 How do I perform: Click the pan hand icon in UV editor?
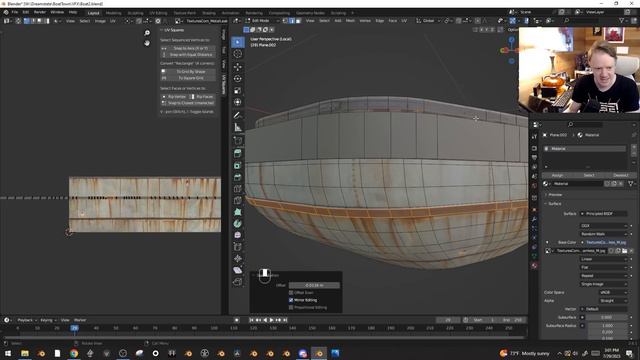[147, 43]
